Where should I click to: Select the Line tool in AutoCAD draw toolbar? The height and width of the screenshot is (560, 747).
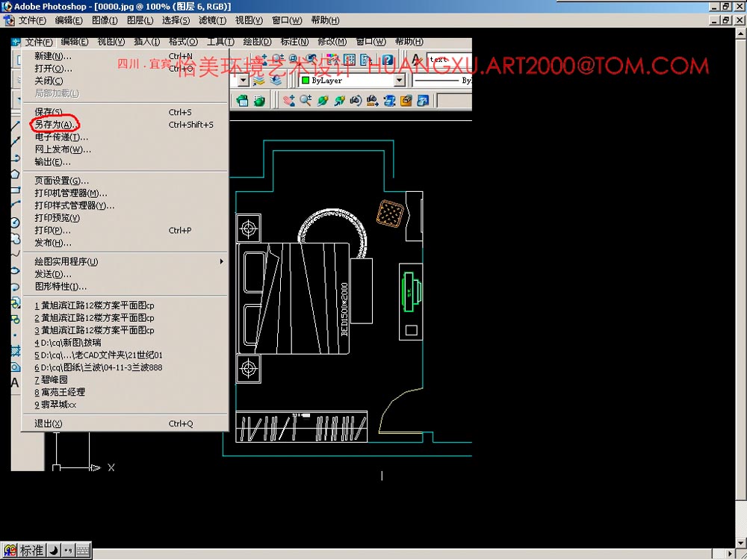[16, 126]
